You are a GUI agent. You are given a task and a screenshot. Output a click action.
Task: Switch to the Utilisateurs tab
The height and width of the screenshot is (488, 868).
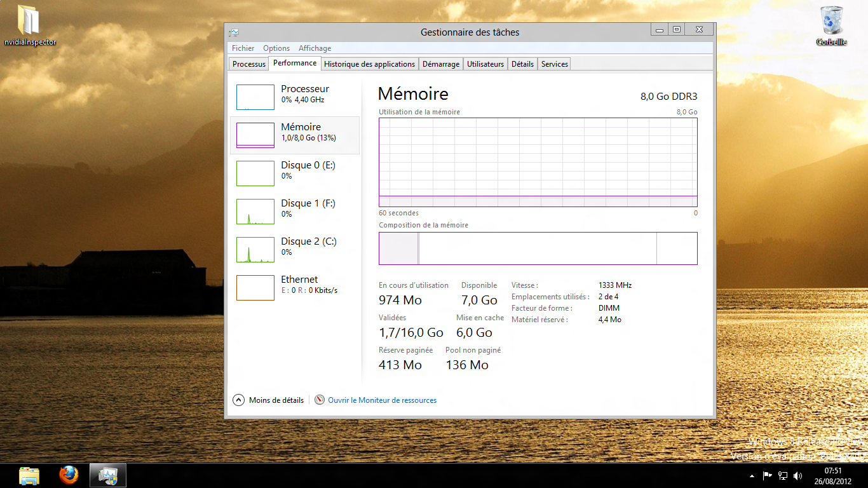[485, 64]
